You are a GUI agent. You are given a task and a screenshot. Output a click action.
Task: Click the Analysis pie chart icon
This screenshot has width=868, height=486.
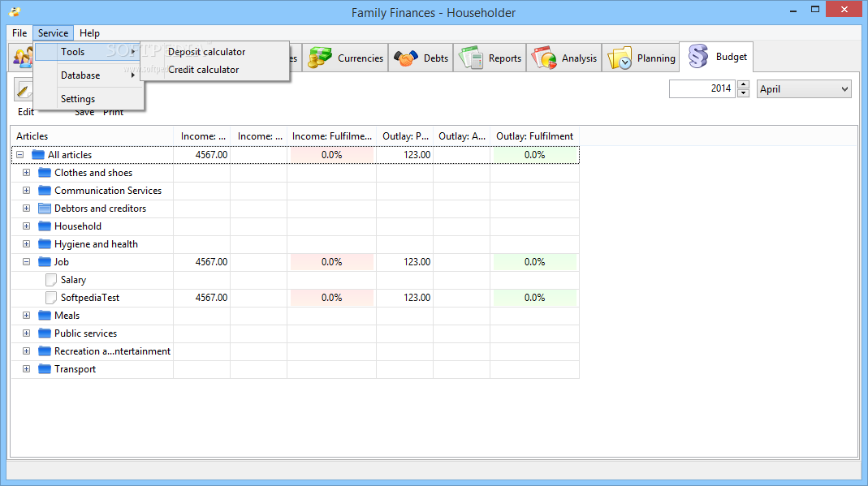[x=544, y=58]
